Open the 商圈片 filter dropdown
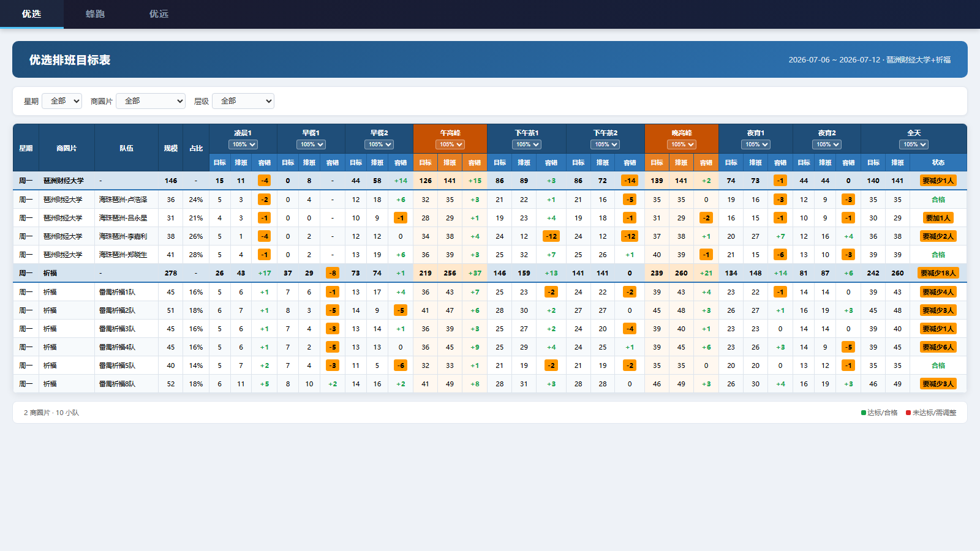 click(151, 101)
